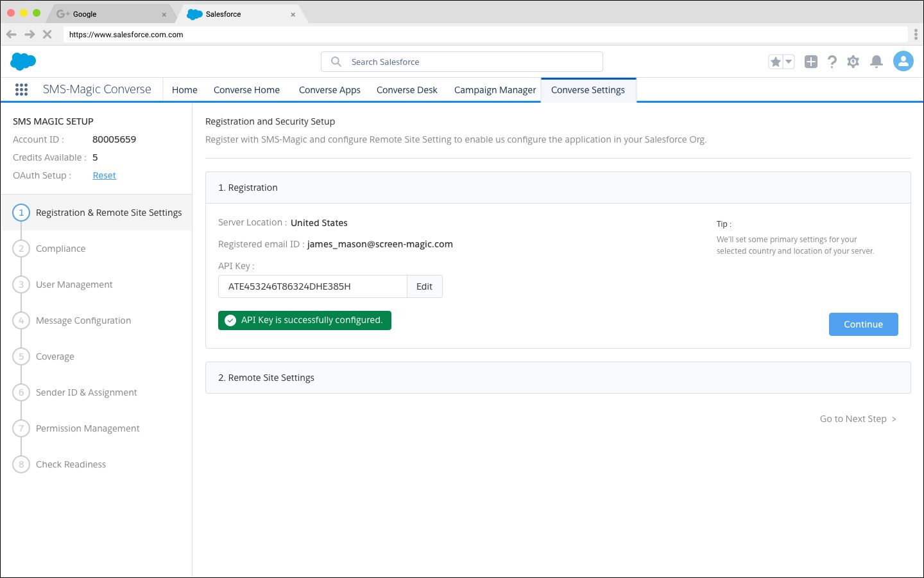Viewport: 924px width, 578px height.
Task: Click the SMS-Magic Converse app name
Action: point(97,89)
